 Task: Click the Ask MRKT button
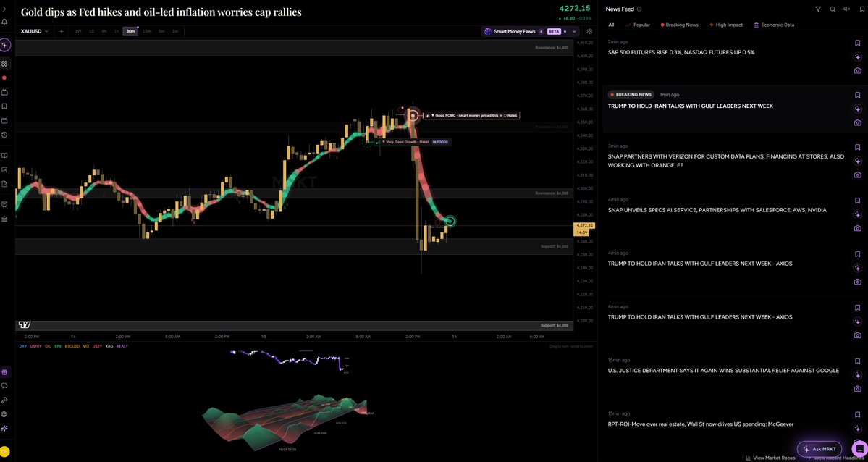[819, 449]
